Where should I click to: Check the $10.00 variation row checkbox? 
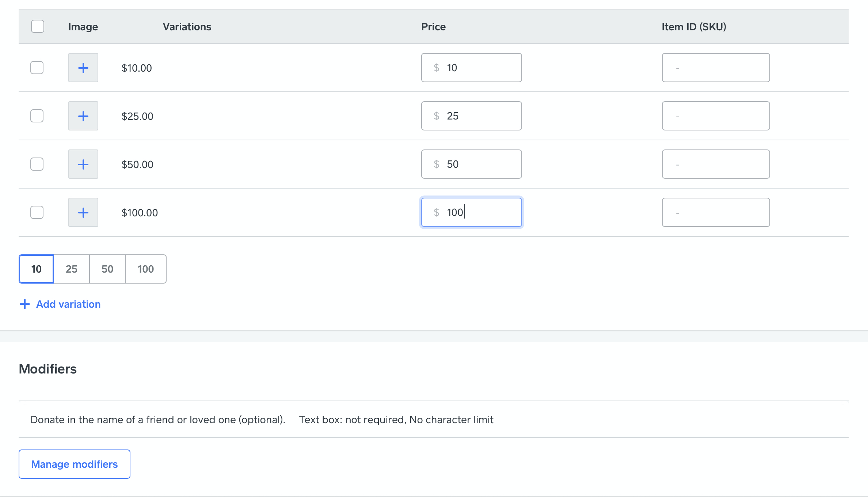point(37,68)
